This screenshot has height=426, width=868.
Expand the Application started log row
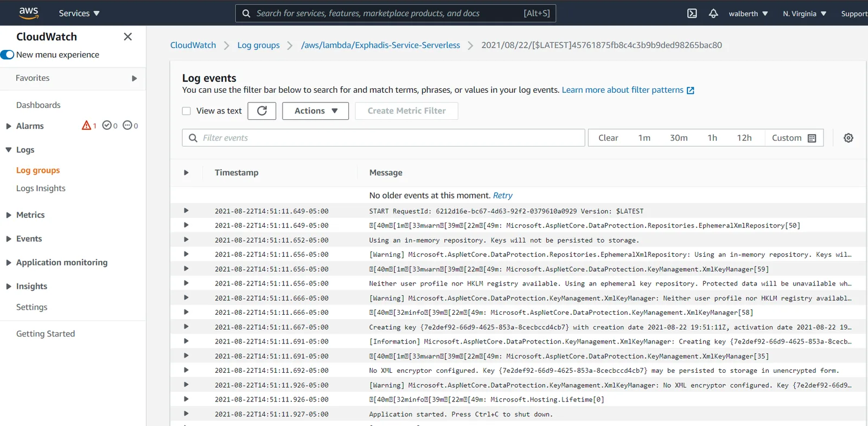click(186, 414)
